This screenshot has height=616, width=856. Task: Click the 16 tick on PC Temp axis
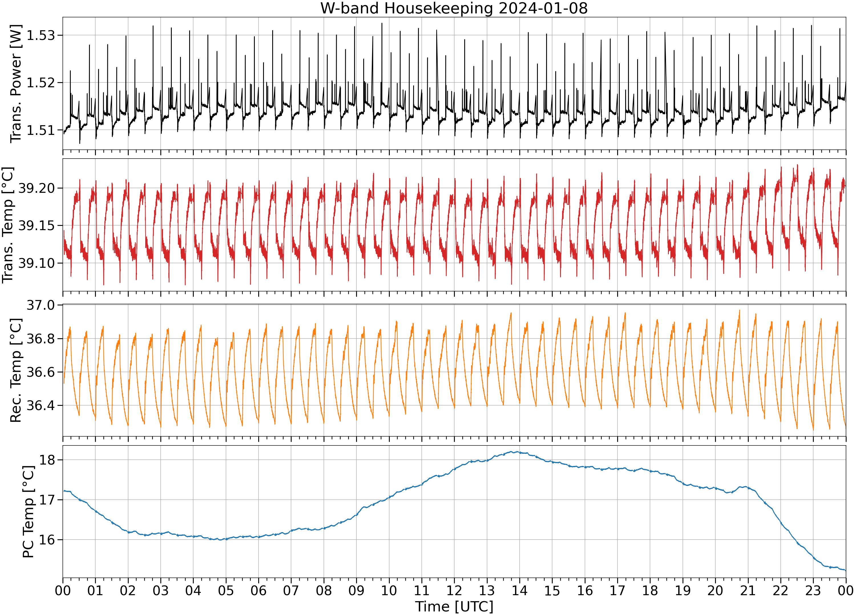(47, 540)
